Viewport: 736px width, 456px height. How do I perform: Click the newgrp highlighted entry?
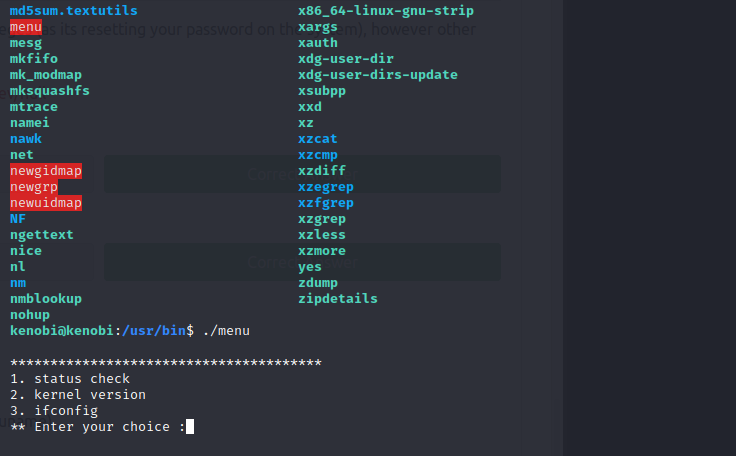click(x=34, y=187)
